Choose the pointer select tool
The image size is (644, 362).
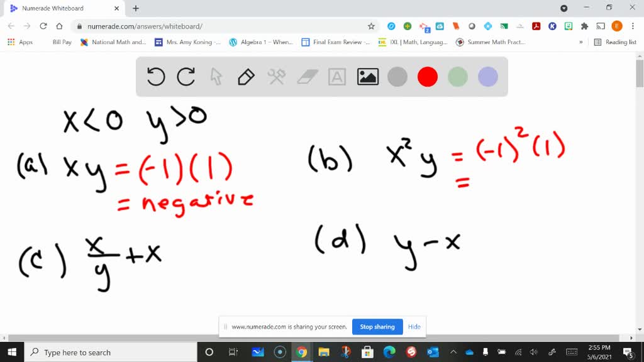click(x=216, y=77)
